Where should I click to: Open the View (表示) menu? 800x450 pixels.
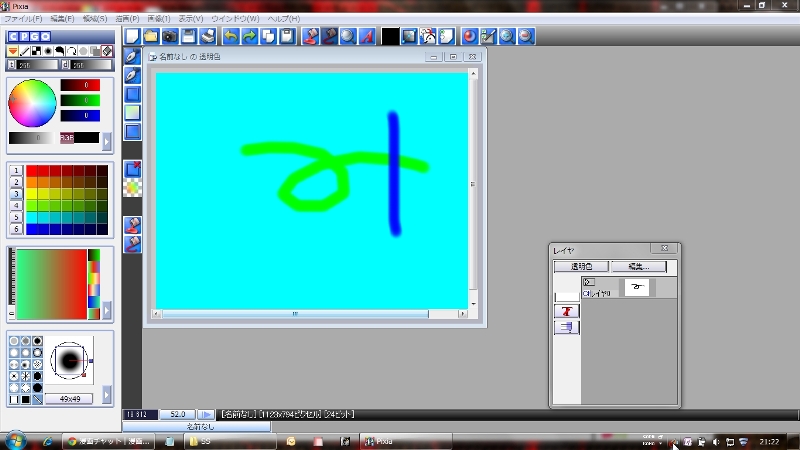[x=191, y=18]
